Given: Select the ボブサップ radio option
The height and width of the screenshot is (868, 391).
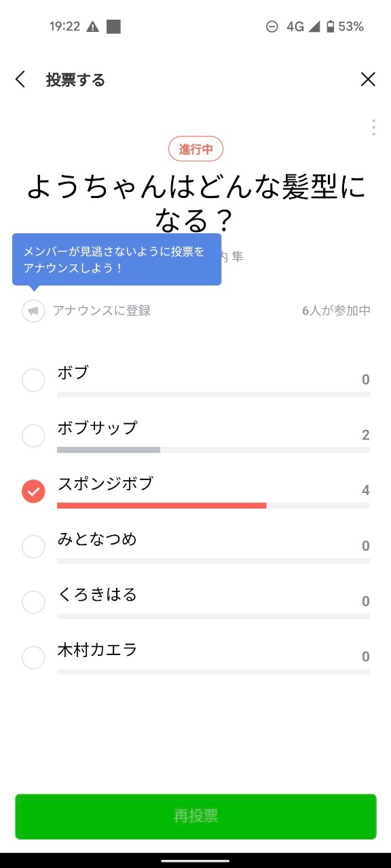Looking at the screenshot, I should pos(33,435).
